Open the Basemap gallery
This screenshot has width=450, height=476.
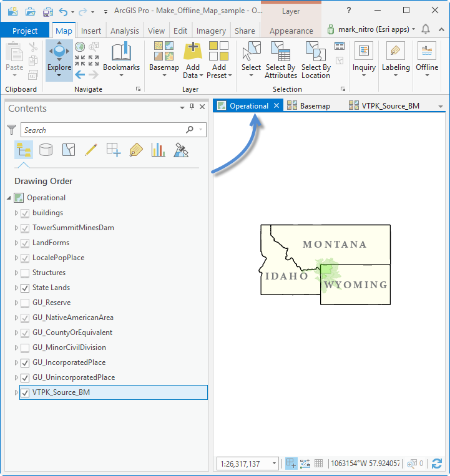point(164,60)
